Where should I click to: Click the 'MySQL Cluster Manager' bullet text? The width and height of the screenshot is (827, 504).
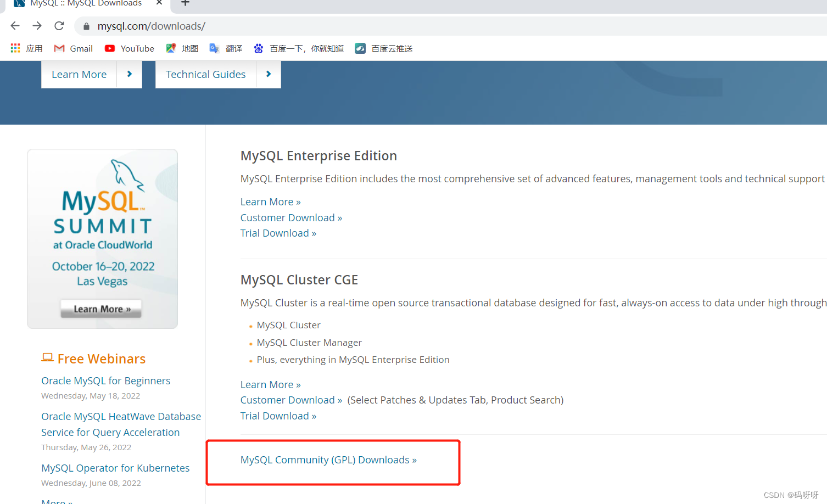309,343
